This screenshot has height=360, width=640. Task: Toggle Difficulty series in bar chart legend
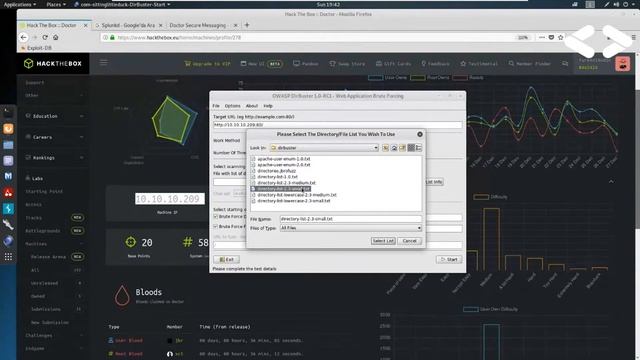(490, 197)
